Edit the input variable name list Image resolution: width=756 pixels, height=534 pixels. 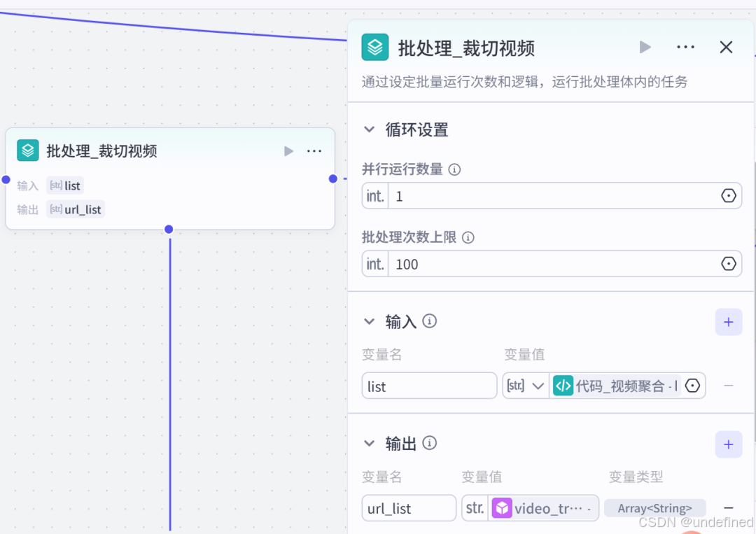429,386
